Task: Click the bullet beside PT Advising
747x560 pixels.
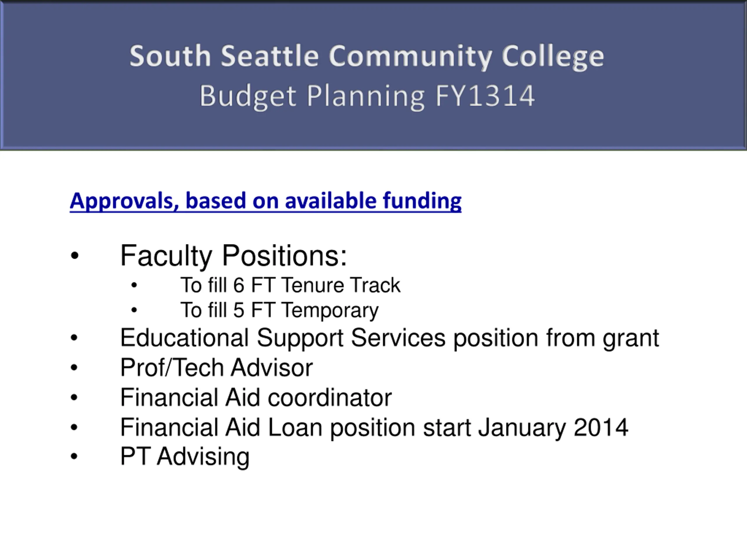Action: pos(74,456)
